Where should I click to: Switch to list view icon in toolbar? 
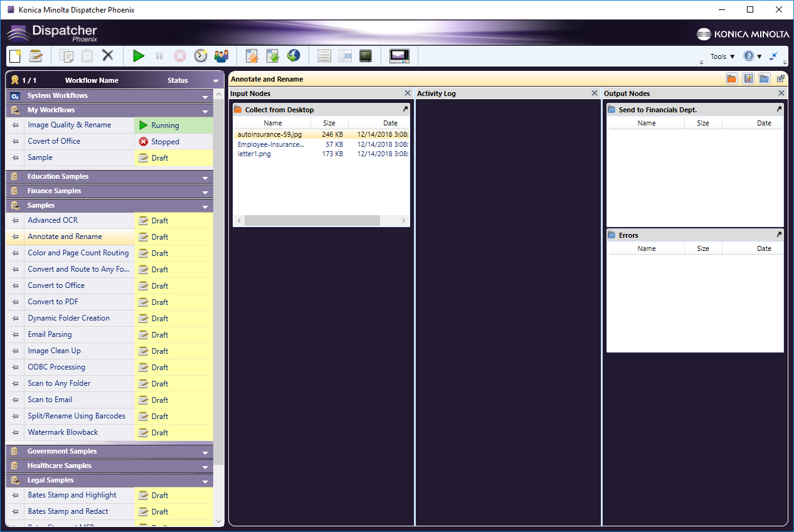[324, 56]
